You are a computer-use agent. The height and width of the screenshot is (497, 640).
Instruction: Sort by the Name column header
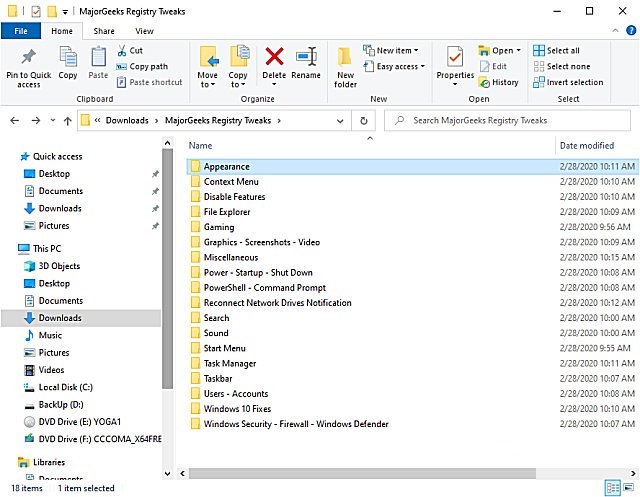pyautogui.click(x=200, y=146)
